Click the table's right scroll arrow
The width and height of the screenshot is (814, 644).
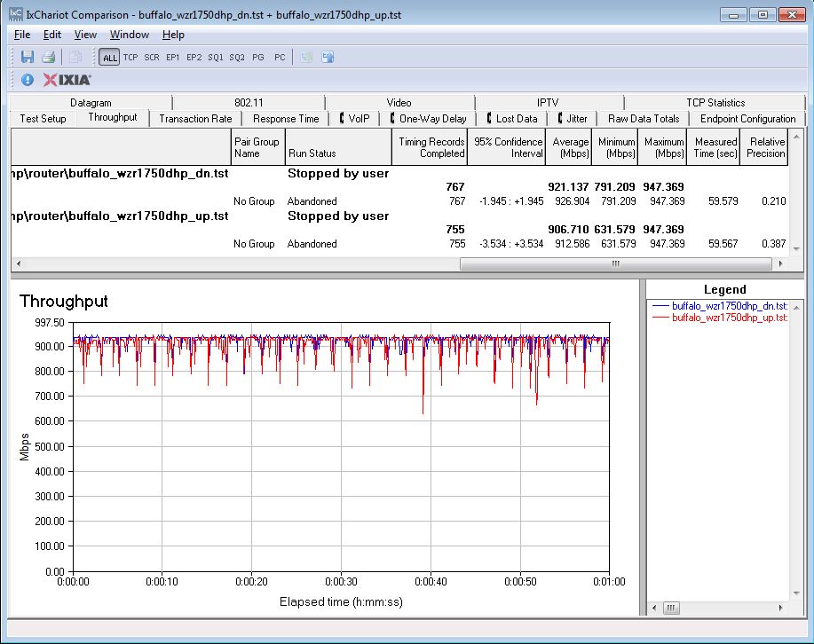click(780, 263)
